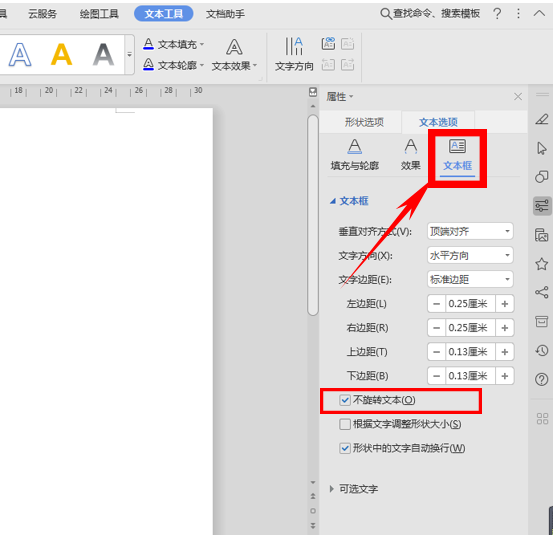Click the pen style sidebar icon
Screen dimensions: 553x535
[542, 120]
